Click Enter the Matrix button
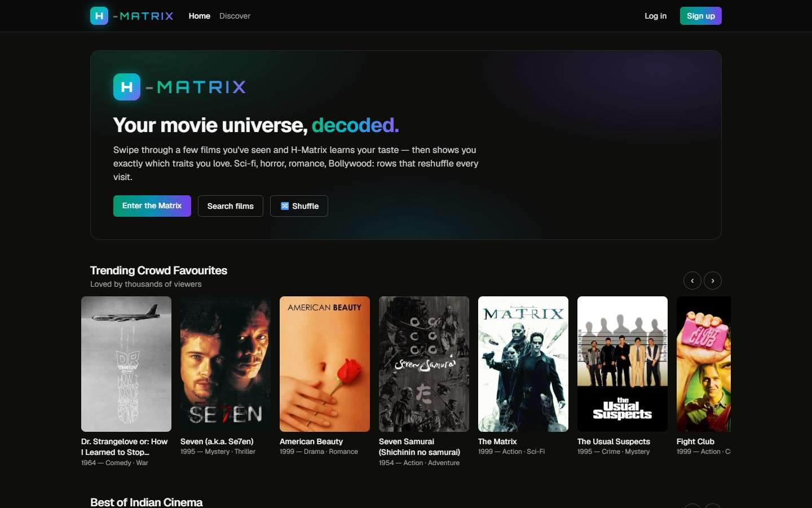The height and width of the screenshot is (508, 812). 152,206
